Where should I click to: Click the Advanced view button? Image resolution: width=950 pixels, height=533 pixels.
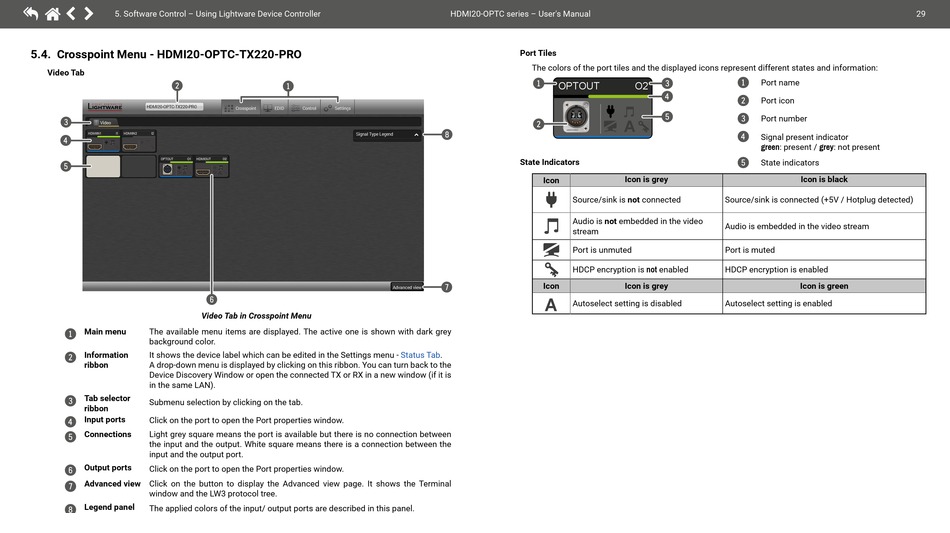click(407, 287)
